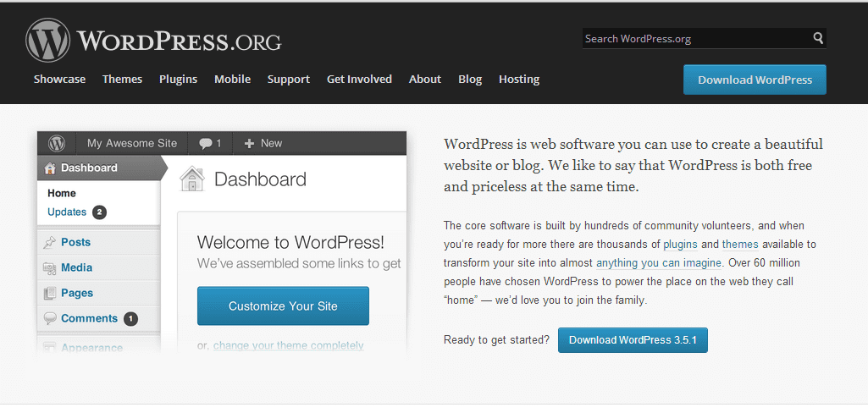Screen dimensions: 868x413
Task: Click the media icon beside Media
Action: tap(50, 268)
